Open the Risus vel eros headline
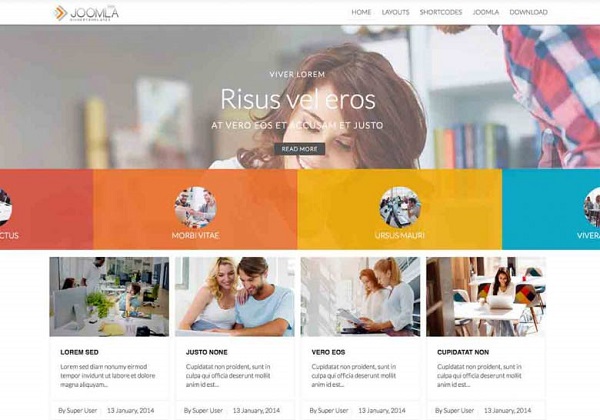The image size is (600, 420). point(298,99)
